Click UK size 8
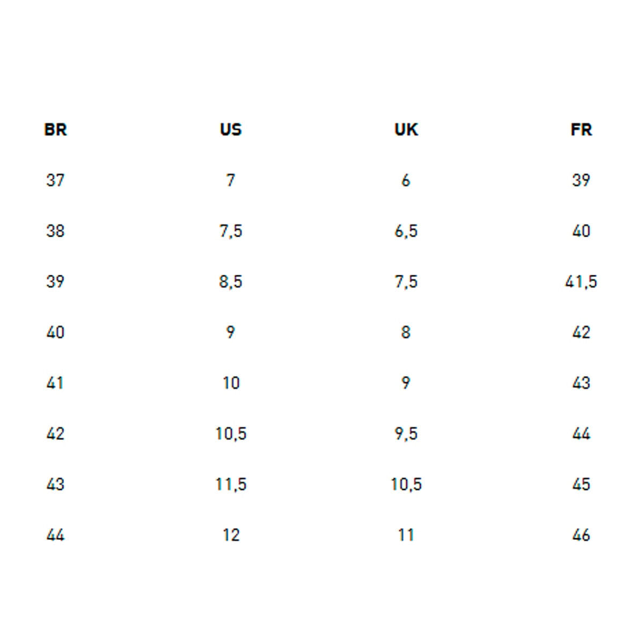Screen dimensions: 644x644 (406, 333)
